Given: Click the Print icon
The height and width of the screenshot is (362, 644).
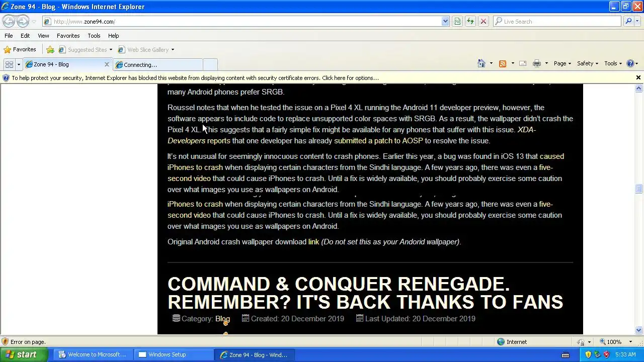Looking at the screenshot, I should [536, 63].
